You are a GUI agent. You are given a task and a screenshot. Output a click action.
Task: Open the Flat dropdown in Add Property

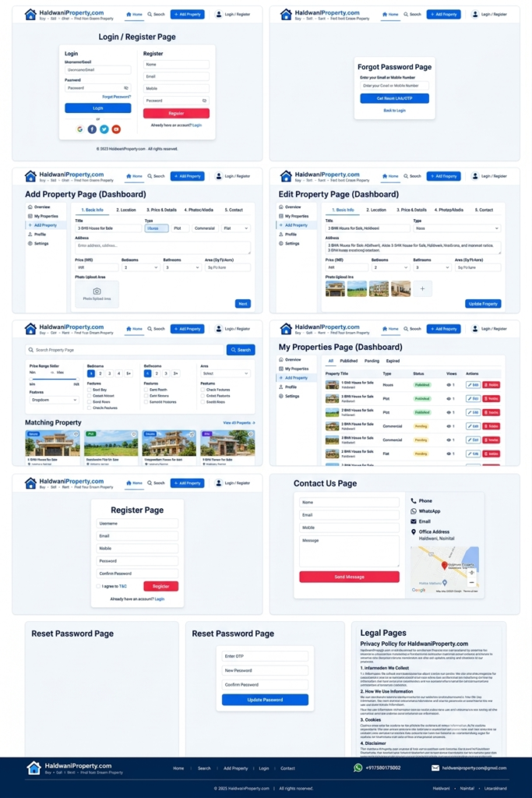click(x=236, y=228)
